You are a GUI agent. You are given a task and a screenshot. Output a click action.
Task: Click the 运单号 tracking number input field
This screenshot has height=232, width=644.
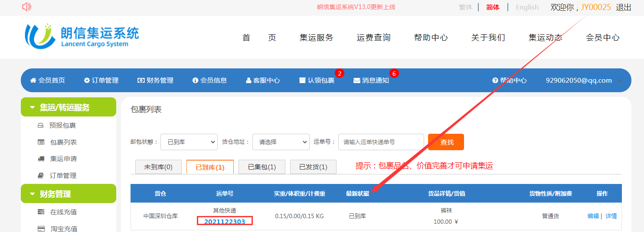(381, 142)
